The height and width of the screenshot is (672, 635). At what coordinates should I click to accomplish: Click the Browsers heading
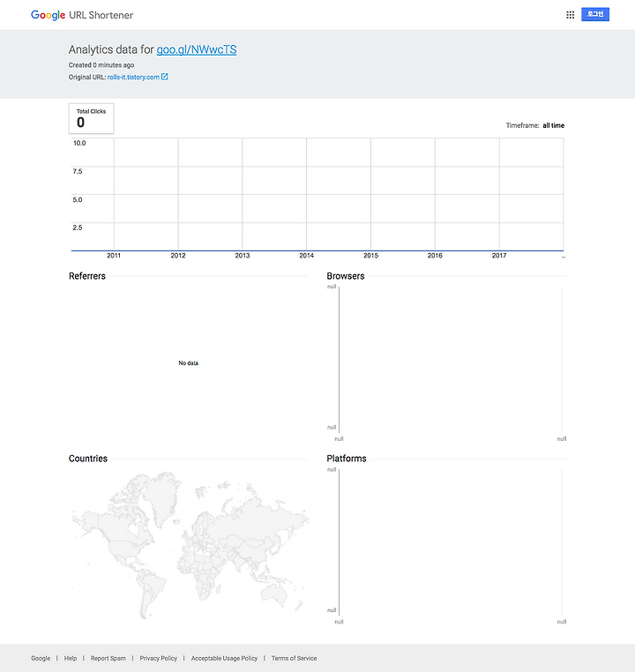(346, 276)
